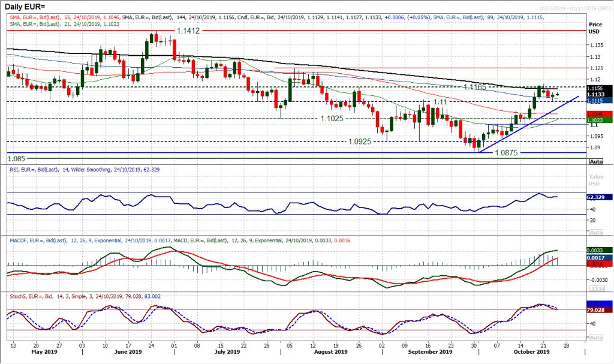Click the MACD 0.0017 value flag
This screenshot has height=364, width=614.
595,257
